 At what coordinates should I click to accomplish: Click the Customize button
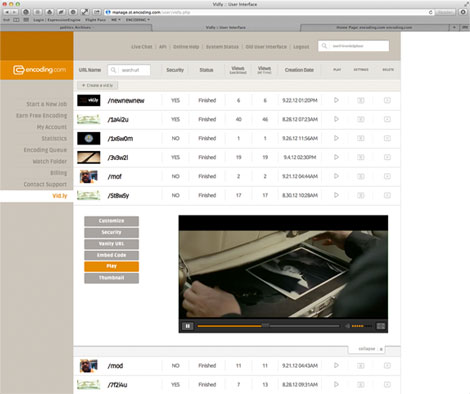[x=111, y=221]
